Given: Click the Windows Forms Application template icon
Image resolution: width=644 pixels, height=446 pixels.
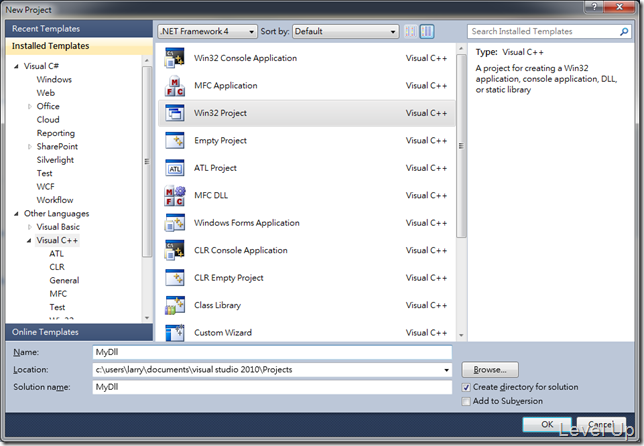Looking at the screenshot, I should point(175,223).
